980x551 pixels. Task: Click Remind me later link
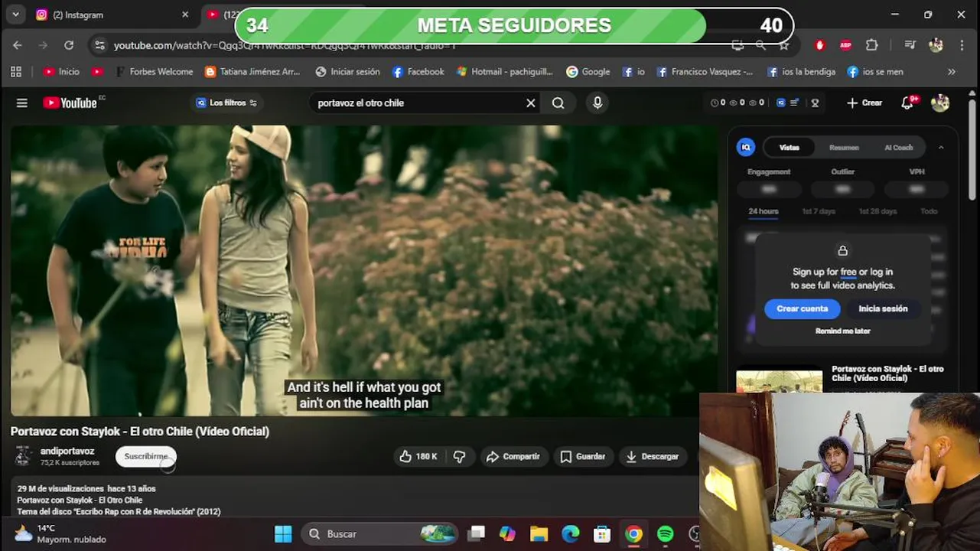(843, 331)
